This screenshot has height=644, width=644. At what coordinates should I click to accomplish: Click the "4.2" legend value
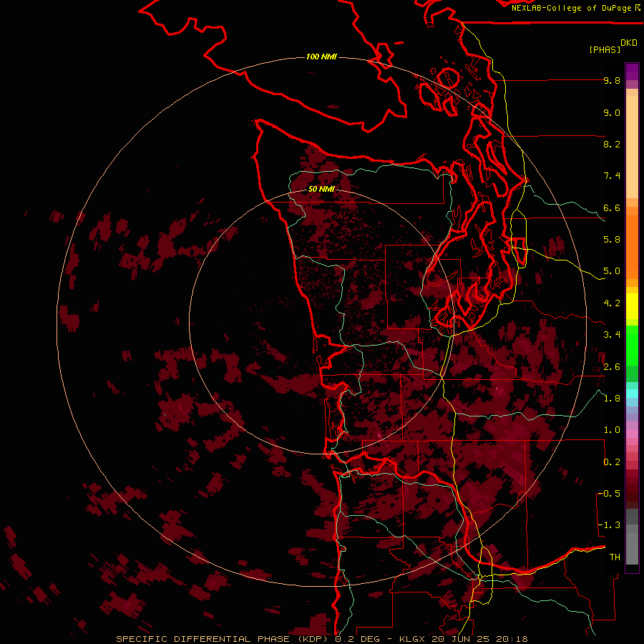coord(612,303)
